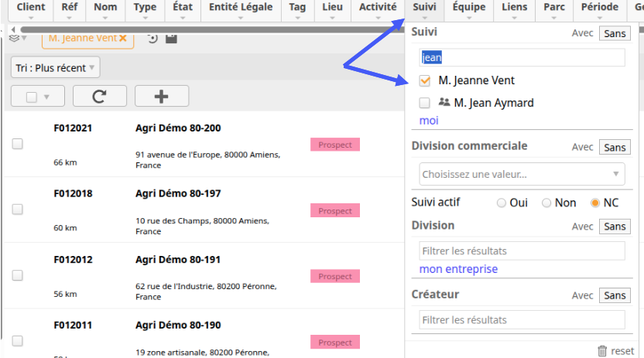Click Sans button for Division commerciale
The height and width of the screenshot is (358, 644).
615,147
